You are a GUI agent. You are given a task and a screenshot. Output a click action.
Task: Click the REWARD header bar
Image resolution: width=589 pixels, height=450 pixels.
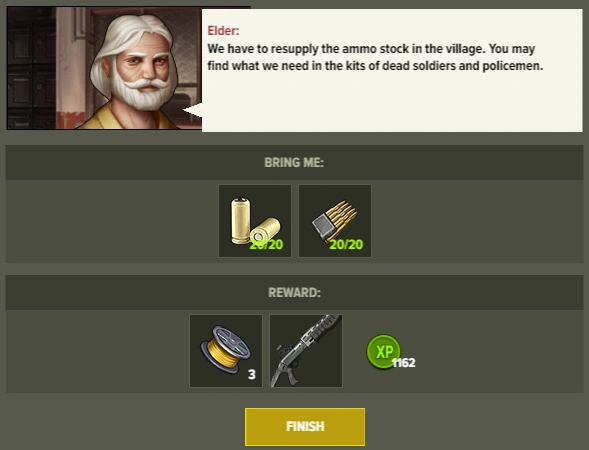[x=294, y=293]
